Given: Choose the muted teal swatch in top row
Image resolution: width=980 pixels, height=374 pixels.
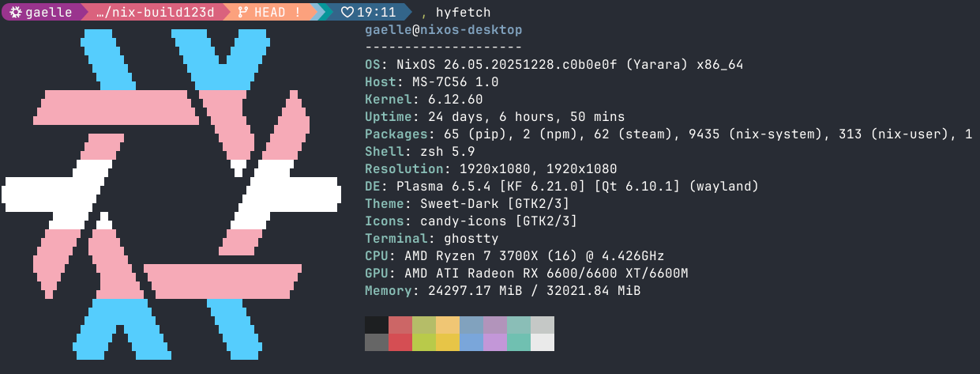Looking at the screenshot, I should (519, 325).
